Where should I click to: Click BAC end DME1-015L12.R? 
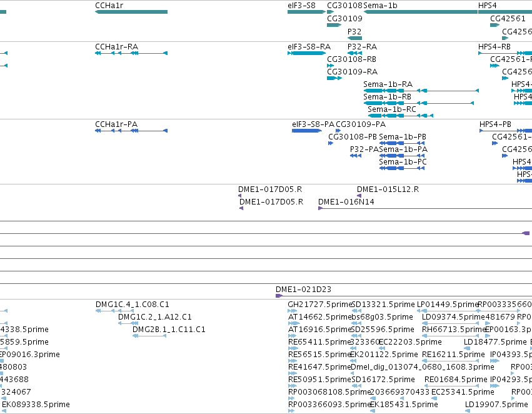359,196
